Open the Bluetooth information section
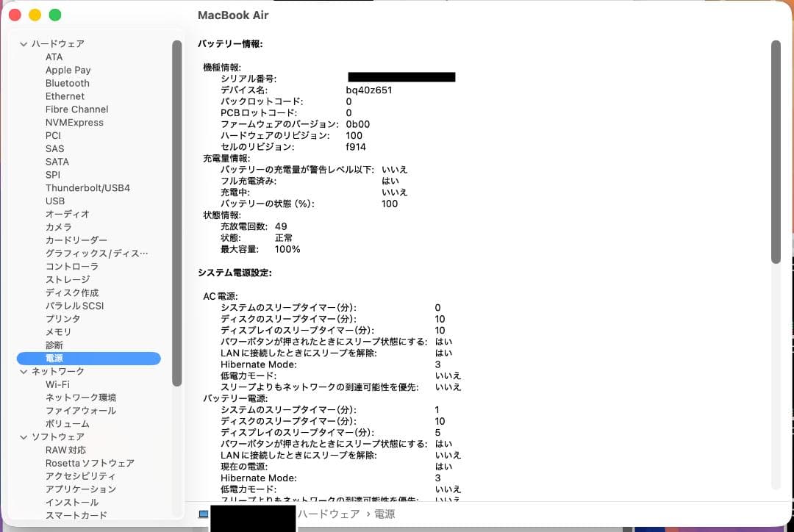Viewport: 794px width, 532px height. (68, 83)
